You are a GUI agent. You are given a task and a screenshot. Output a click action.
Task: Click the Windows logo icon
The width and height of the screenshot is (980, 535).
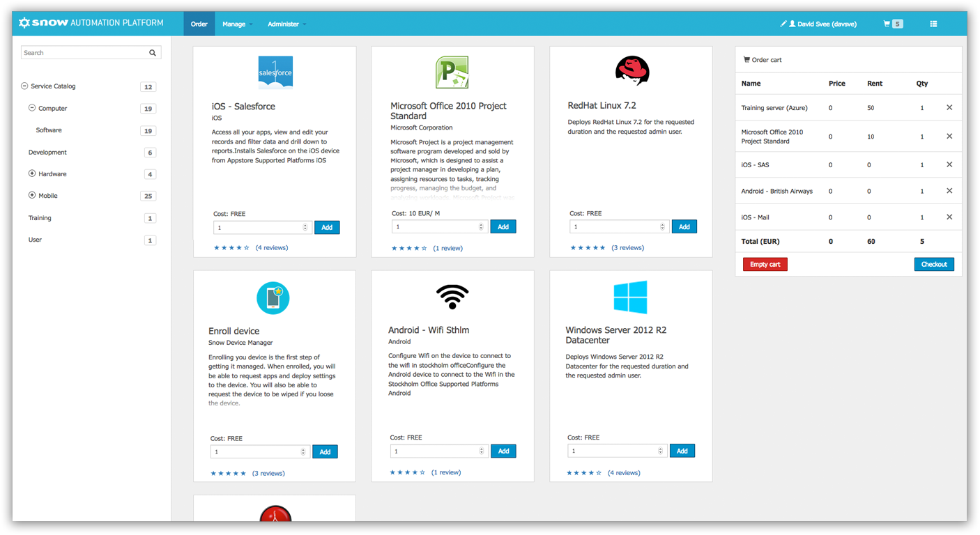[x=630, y=297]
